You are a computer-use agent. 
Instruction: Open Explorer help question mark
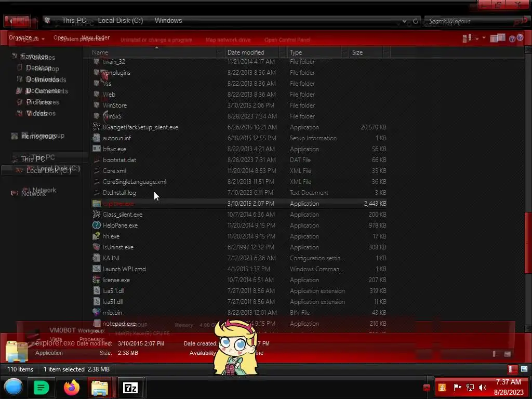coord(520,38)
